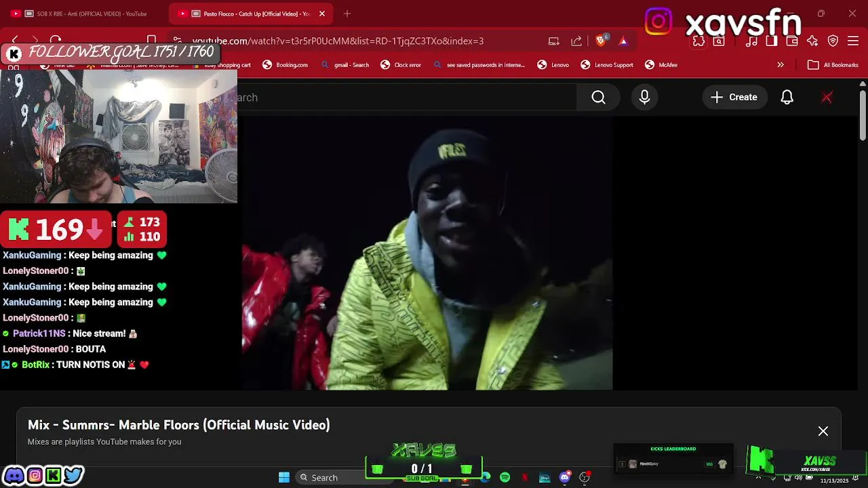The width and height of the screenshot is (868, 488).
Task: Open Brave Leo AI sparkle icon
Action: coord(812,41)
